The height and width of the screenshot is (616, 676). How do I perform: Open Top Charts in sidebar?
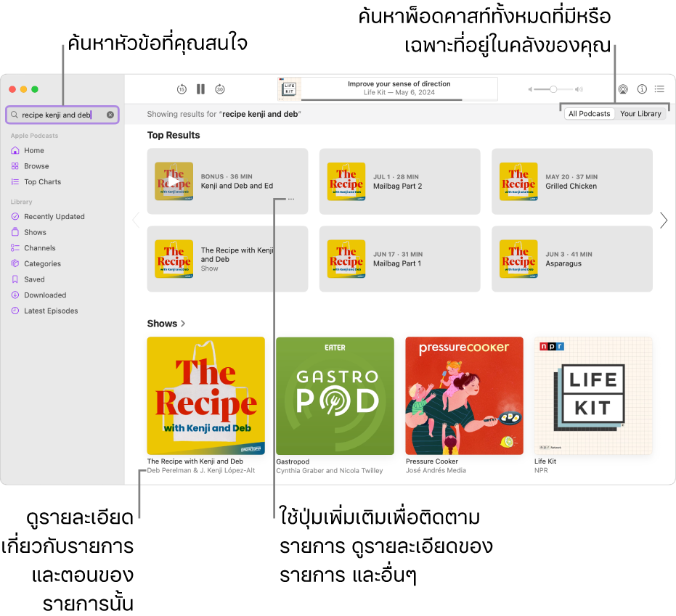(x=42, y=182)
